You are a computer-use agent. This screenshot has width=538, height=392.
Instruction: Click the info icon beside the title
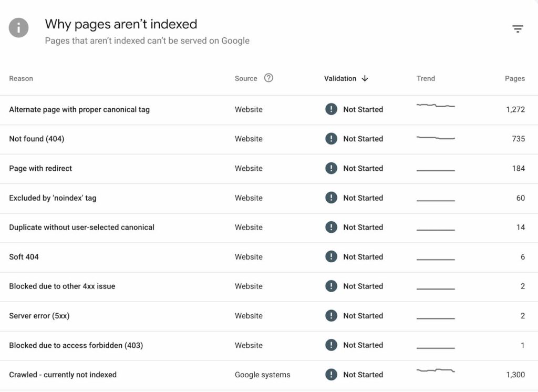pyautogui.click(x=19, y=28)
